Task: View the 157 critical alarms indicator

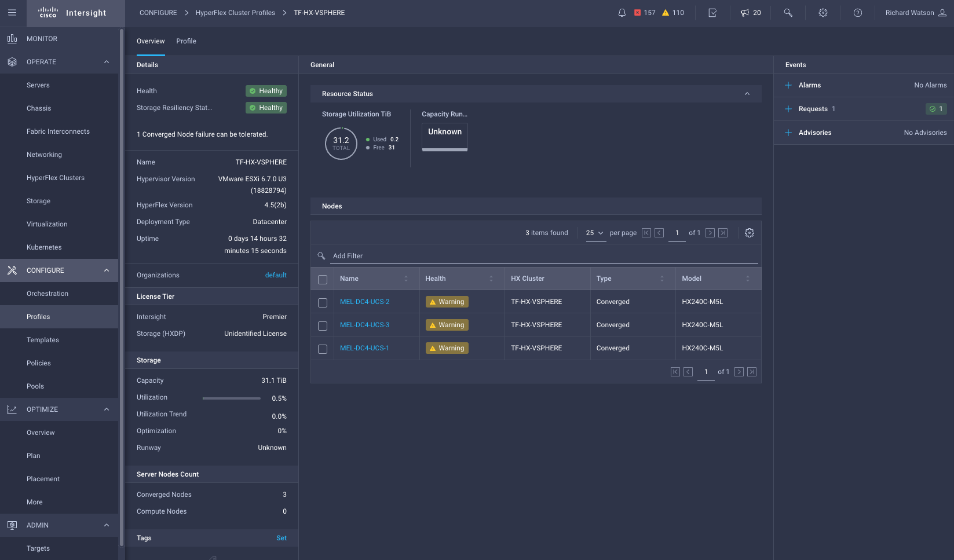Action: pyautogui.click(x=645, y=13)
